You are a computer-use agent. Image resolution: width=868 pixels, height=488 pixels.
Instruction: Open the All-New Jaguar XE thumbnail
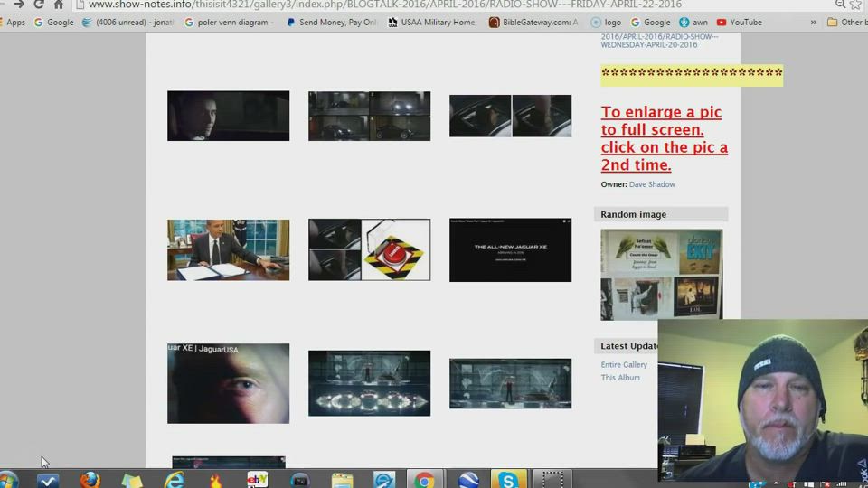pos(510,249)
